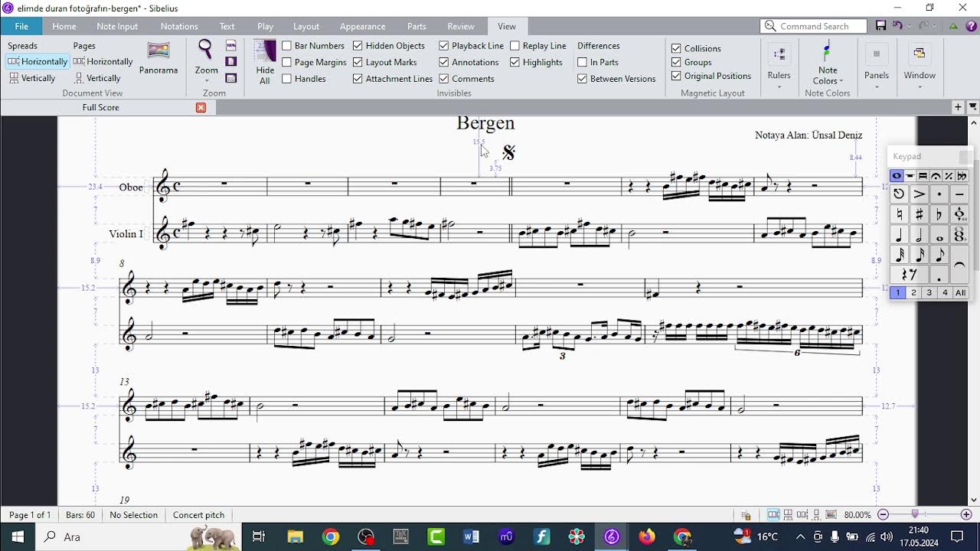
Task: Click the lock icon in the status bar
Action: pos(746,516)
